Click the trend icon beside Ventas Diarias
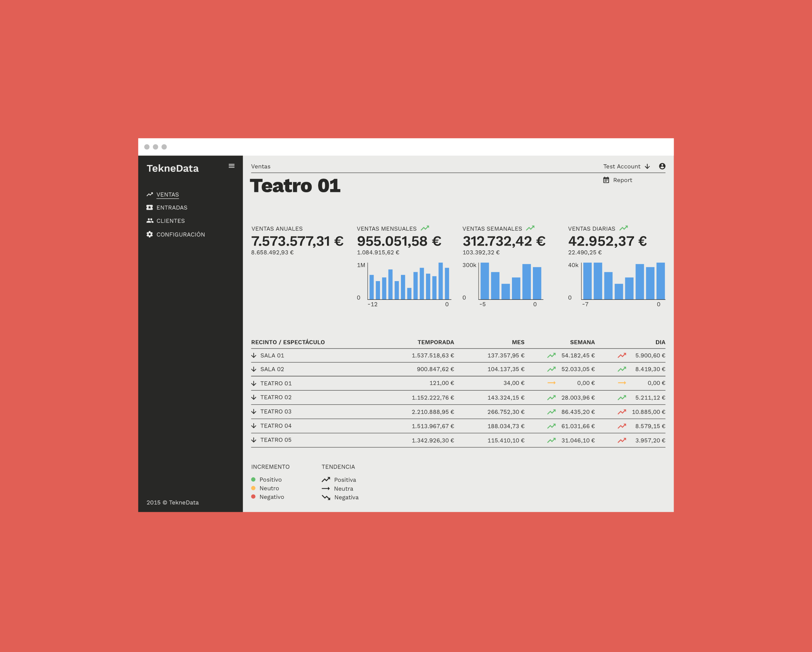 (623, 228)
